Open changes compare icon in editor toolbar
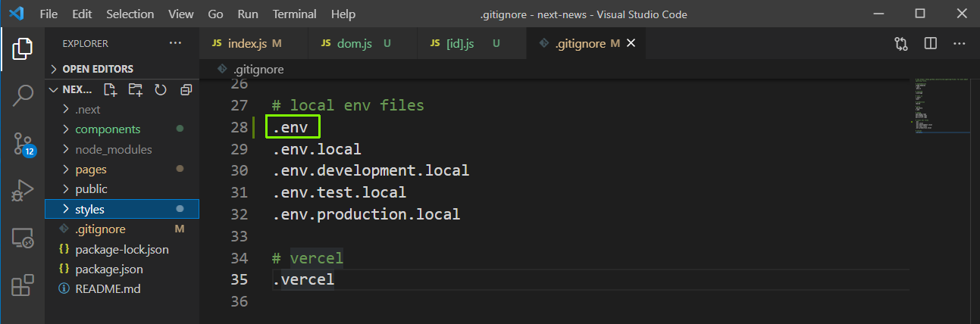The width and height of the screenshot is (980, 324). click(x=901, y=44)
